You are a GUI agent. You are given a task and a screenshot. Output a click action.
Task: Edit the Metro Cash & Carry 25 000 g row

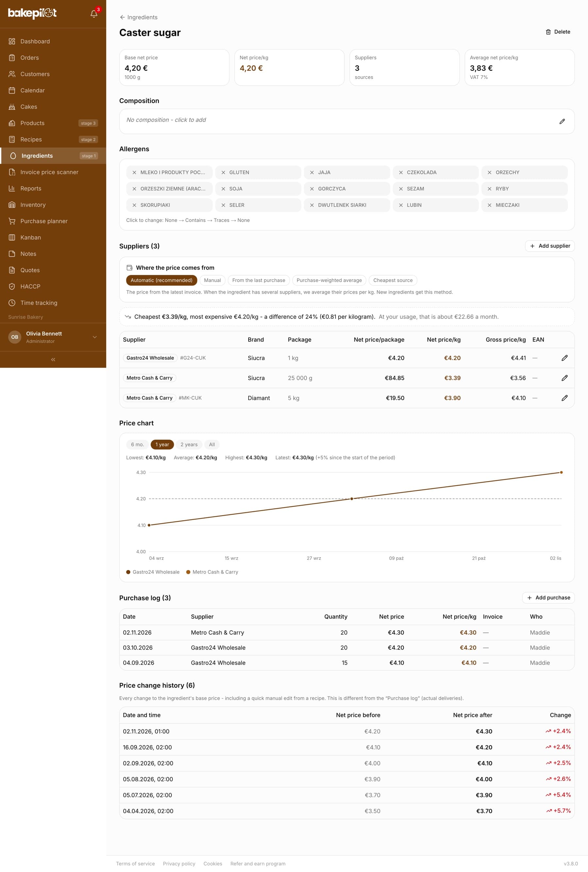pos(564,378)
